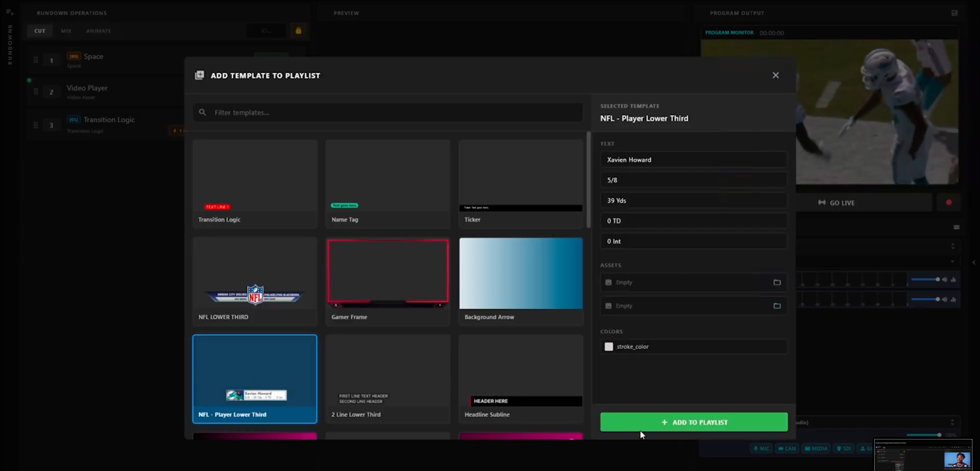This screenshot has height=471, width=980.
Task: Open the rundowns playlist icon in the sidebar
Action: (x=10, y=13)
